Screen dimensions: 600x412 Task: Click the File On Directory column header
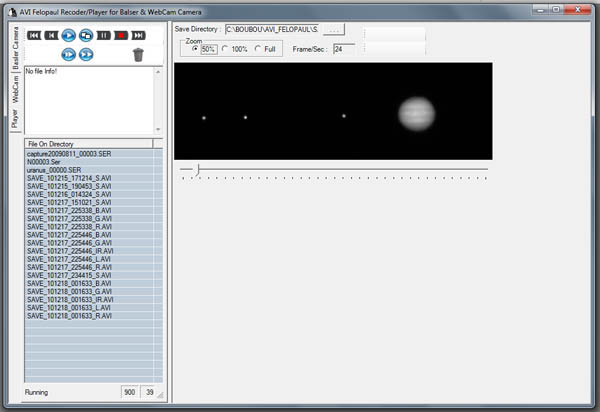pos(89,144)
